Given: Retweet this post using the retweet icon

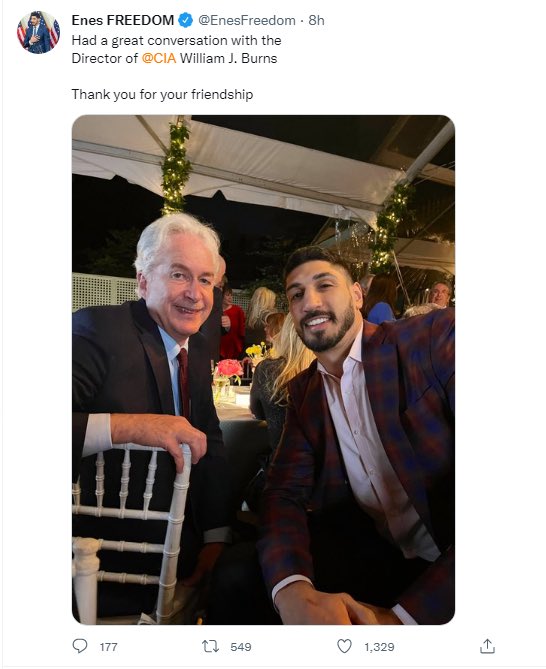Looking at the screenshot, I should click(210, 646).
